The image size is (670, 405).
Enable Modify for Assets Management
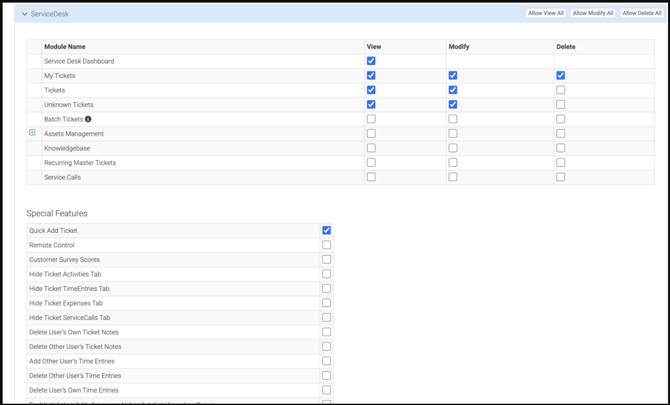pos(453,134)
